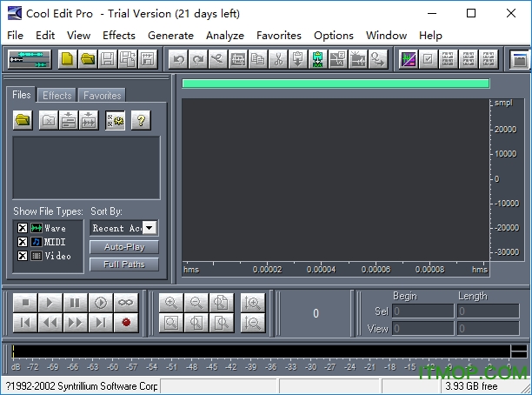
Task: Click the Copy toolbar icon
Action: [x=258, y=59]
